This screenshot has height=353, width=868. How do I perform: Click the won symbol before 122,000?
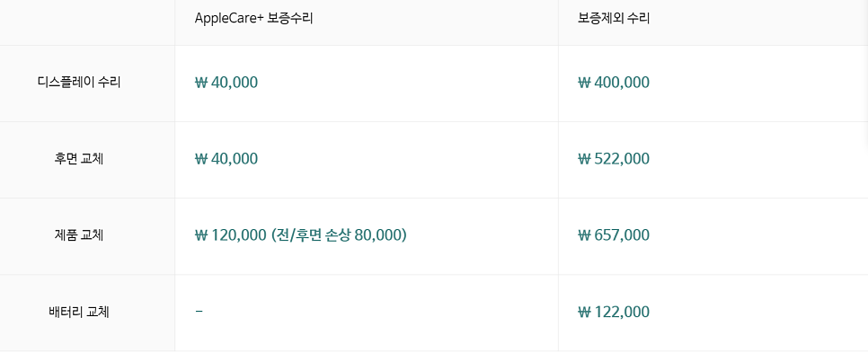[584, 312]
